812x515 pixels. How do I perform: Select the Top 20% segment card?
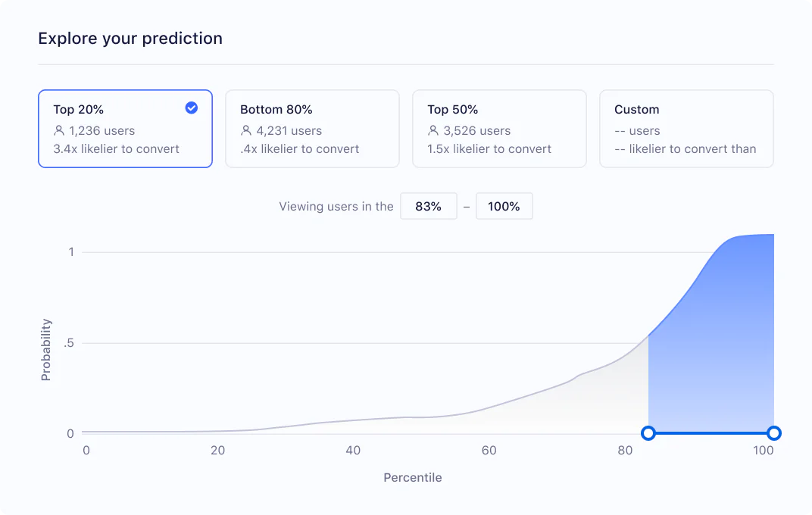tap(125, 129)
